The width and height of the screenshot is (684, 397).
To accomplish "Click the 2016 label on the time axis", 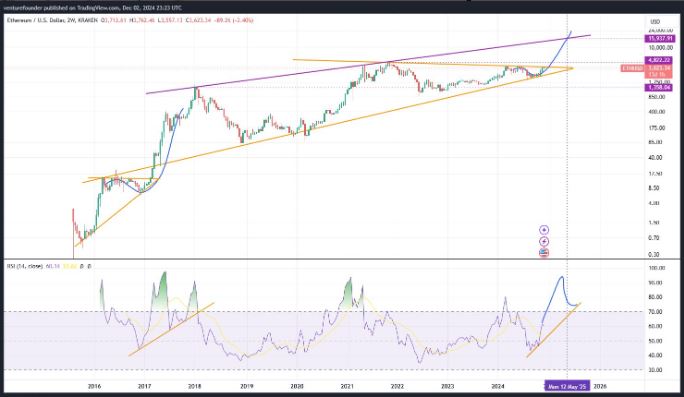I will pyautogui.click(x=95, y=386).
